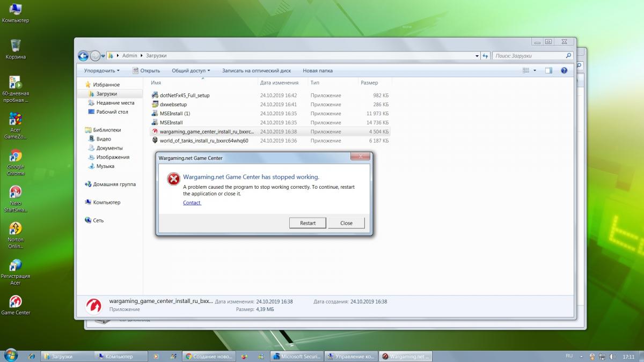Click the Back arrow in Explorer

tap(83, 55)
